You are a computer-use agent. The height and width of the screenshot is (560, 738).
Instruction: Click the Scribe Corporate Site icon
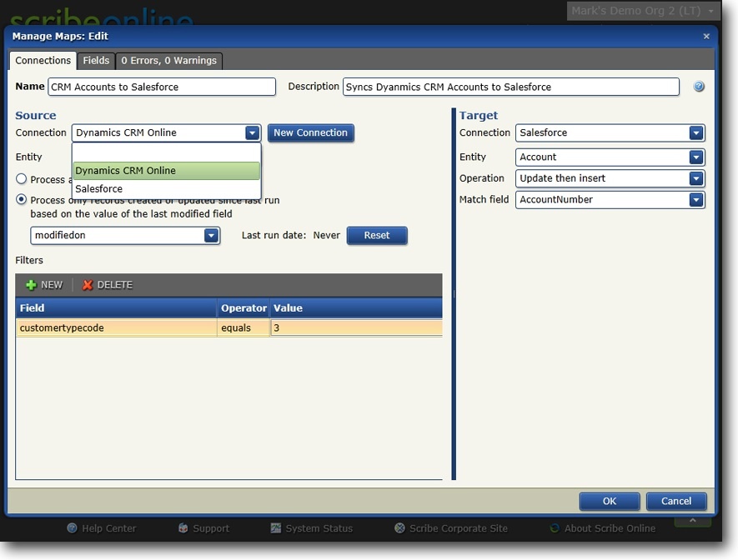pos(399,528)
